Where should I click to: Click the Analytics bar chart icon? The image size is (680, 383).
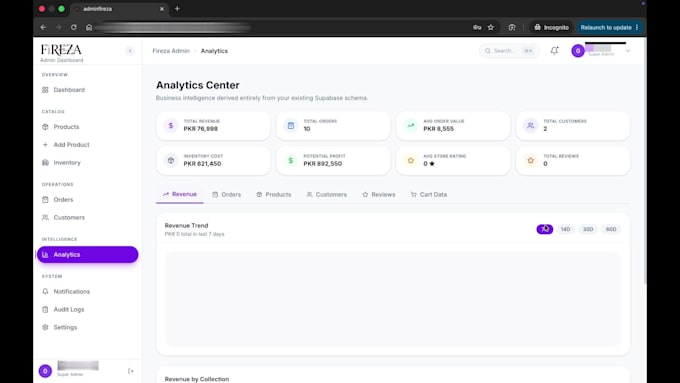[45, 255]
